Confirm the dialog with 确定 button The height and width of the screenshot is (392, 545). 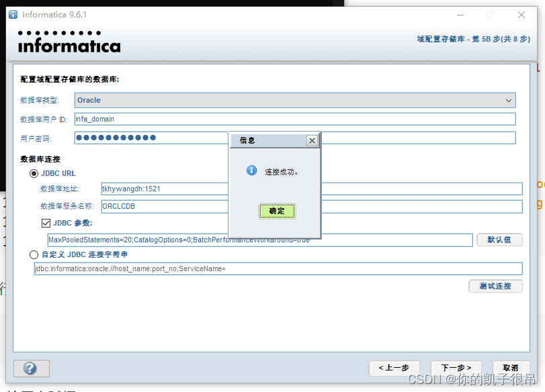[277, 211]
